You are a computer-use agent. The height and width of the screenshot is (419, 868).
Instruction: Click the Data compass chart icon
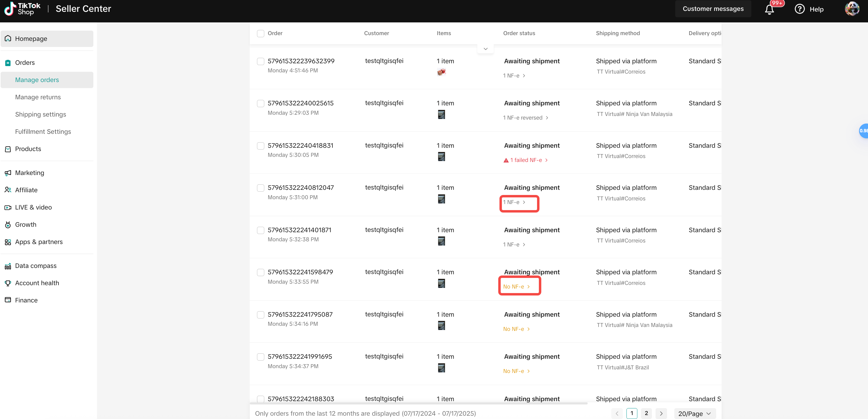click(8, 266)
